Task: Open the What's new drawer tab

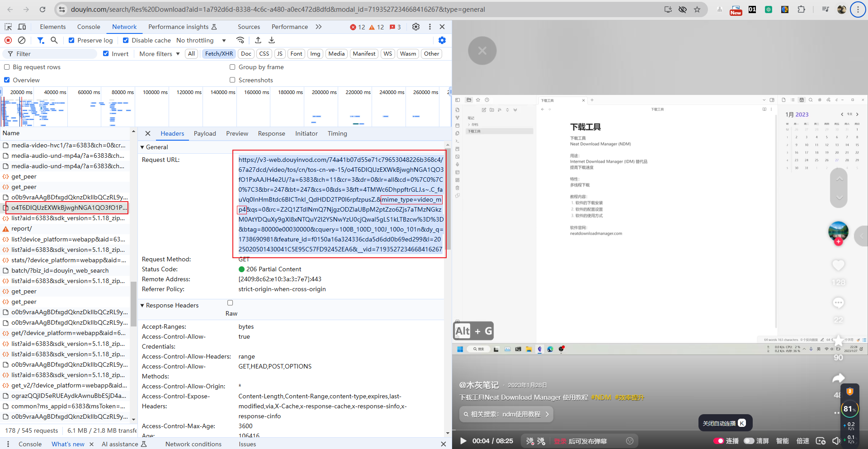Action: pyautogui.click(x=68, y=444)
